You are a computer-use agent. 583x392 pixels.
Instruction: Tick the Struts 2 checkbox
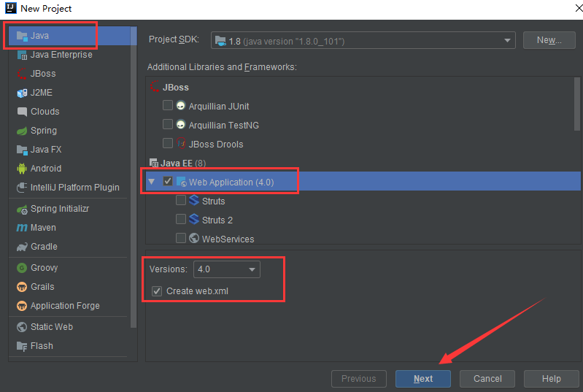pos(181,219)
